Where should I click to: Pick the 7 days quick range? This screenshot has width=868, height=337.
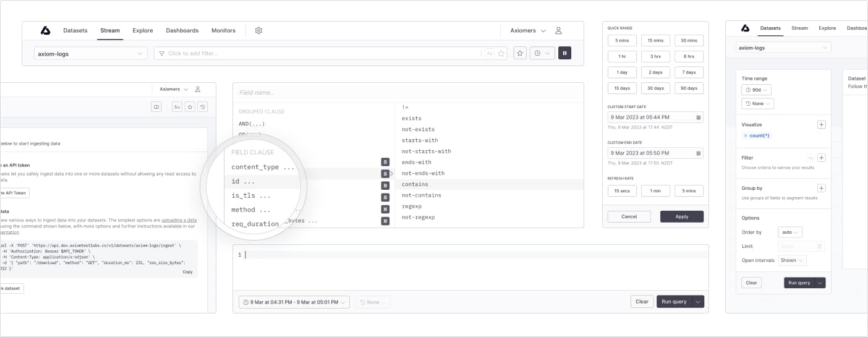pyautogui.click(x=689, y=72)
